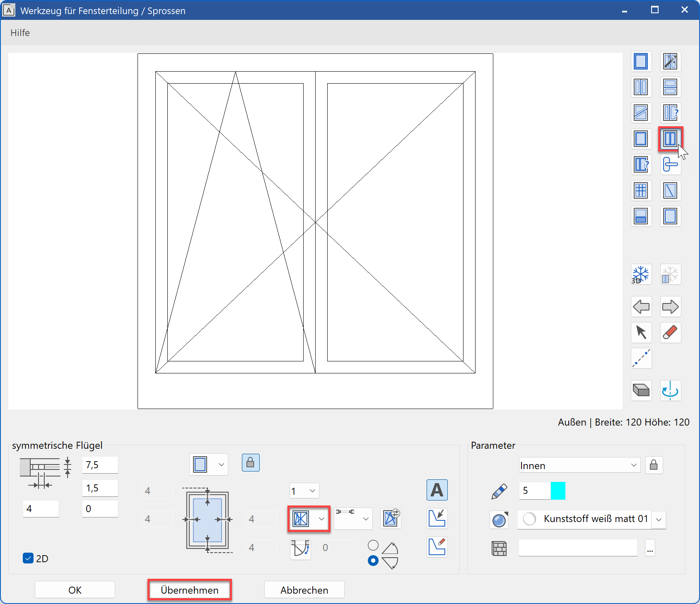Open the Hilfe menu
The height and width of the screenshot is (604, 700).
pos(20,33)
